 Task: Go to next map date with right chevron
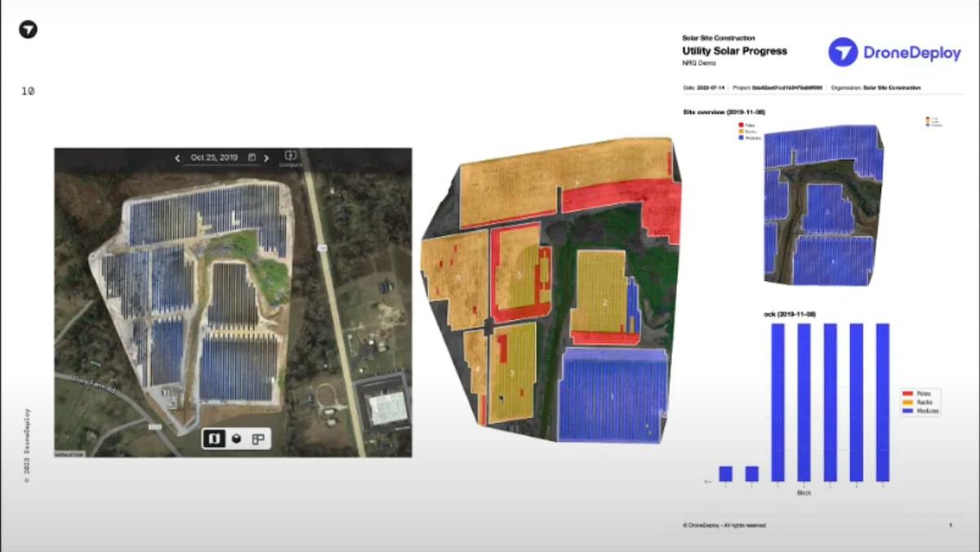(x=266, y=158)
